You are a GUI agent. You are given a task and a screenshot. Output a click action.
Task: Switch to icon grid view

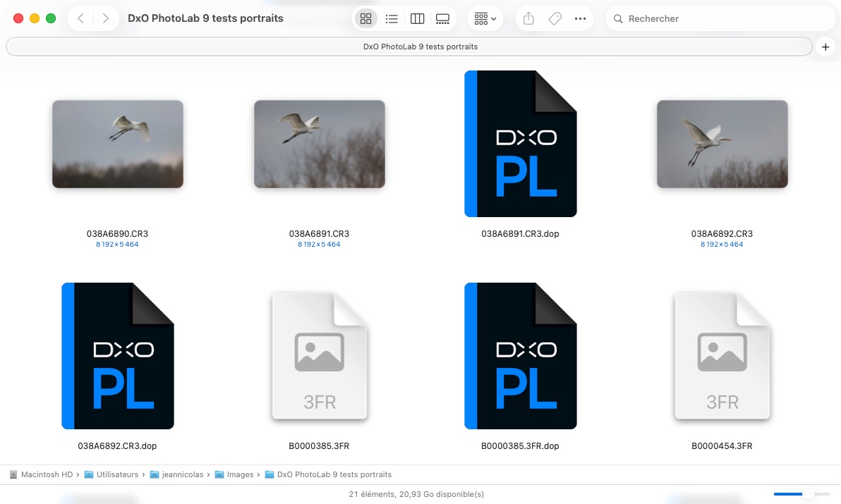[x=365, y=19]
